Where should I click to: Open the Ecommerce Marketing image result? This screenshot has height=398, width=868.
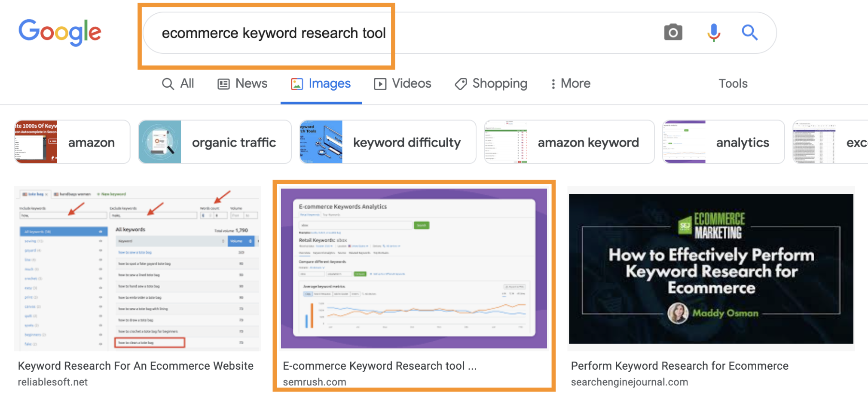(711, 269)
